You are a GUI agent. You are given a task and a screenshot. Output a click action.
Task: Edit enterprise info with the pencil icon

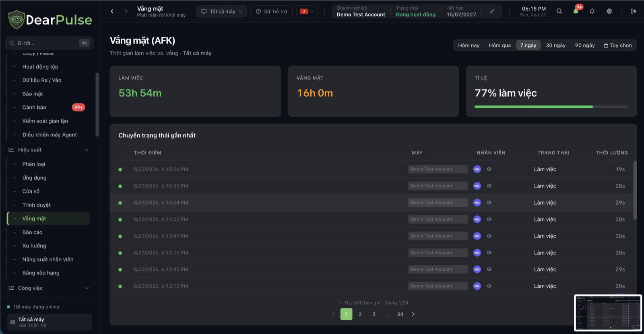(492, 11)
